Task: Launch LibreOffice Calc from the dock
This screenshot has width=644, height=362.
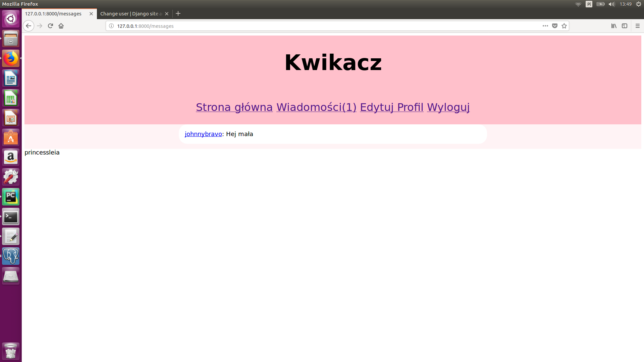Action: point(10,98)
